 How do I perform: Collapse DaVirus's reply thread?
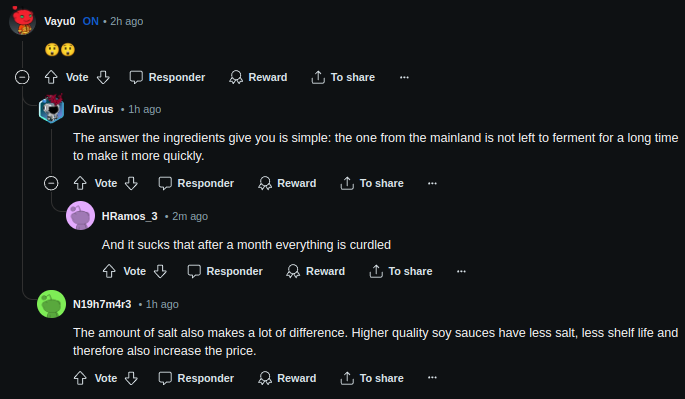[x=51, y=183]
